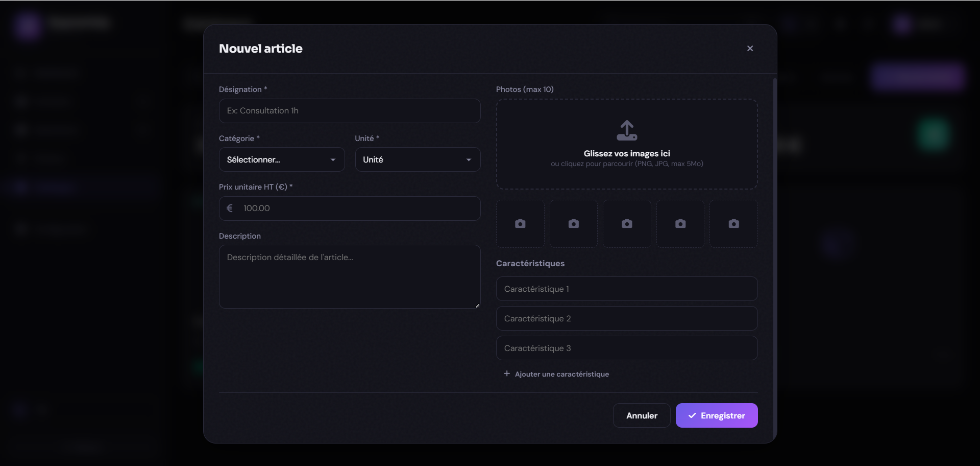Image resolution: width=980 pixels, height=466 pixels.
Task: Click inside the Description text area
Action: (350, 276)
